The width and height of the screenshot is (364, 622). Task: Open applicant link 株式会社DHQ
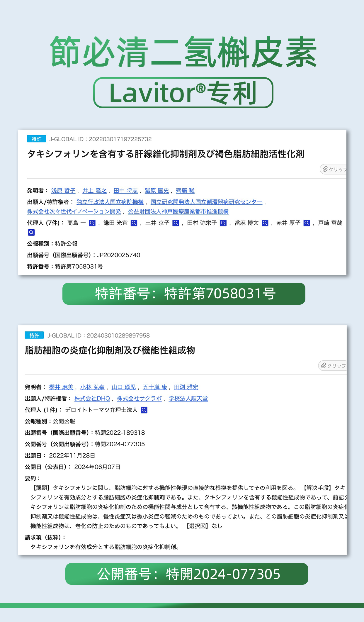pyautogui.click(x=92, y=399)
